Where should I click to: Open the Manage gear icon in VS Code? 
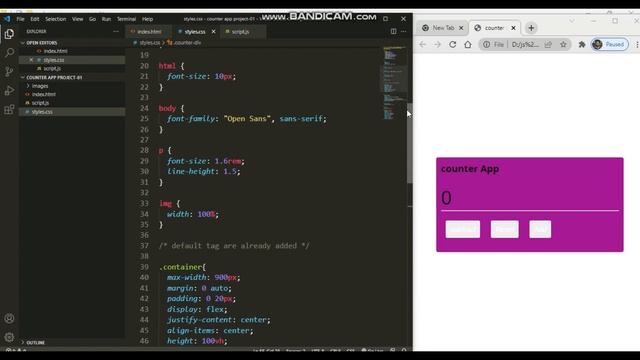[9, 337]
